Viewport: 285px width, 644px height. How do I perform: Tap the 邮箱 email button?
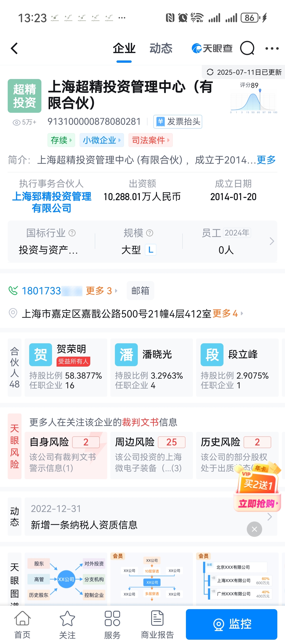140,291
